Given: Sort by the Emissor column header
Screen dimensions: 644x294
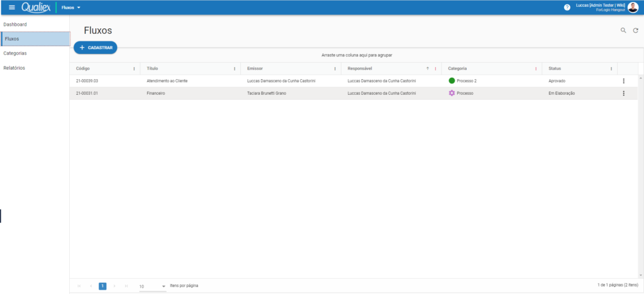Looking at the screenshot, I should pos(255,68).
